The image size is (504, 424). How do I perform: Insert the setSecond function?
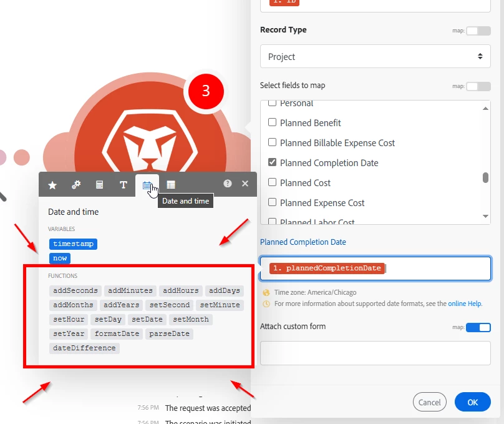tap(170, 305)
